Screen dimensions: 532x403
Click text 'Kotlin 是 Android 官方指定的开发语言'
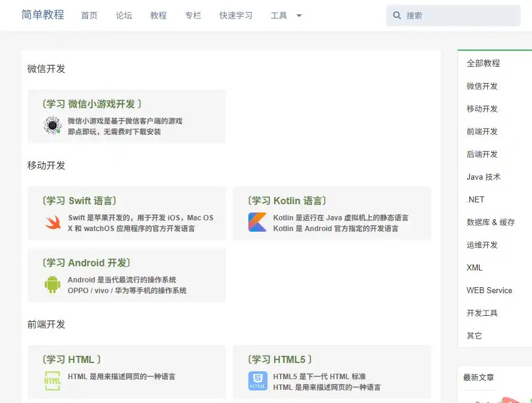click(336, 229)
